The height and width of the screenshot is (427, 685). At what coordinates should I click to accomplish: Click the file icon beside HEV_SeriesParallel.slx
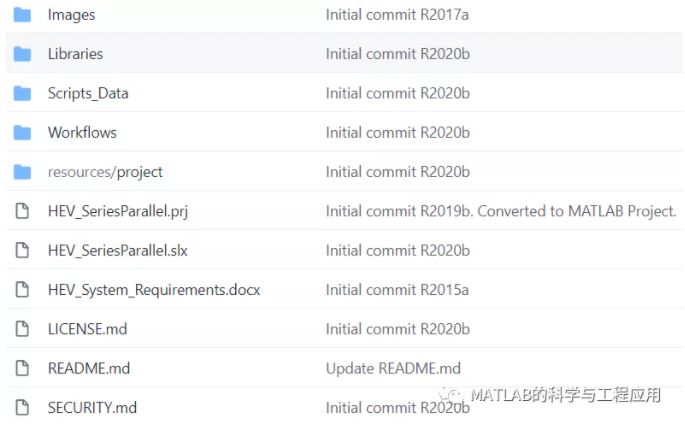pyautogui.click(x=22, y=250)
